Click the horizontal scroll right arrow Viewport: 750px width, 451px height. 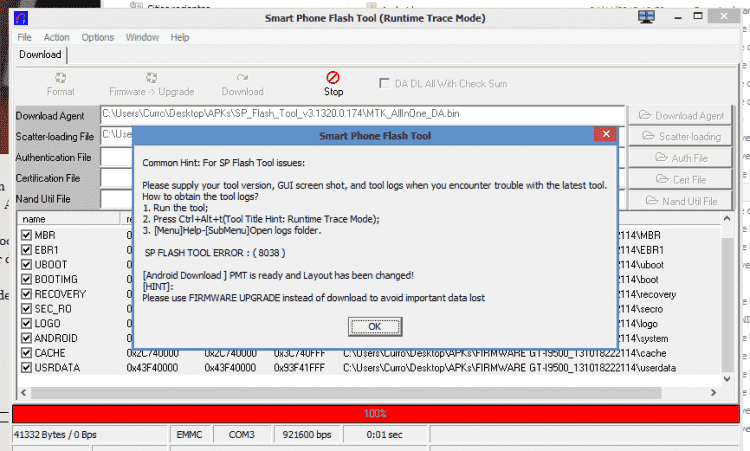pyautogui.click(x=714, y=393)
